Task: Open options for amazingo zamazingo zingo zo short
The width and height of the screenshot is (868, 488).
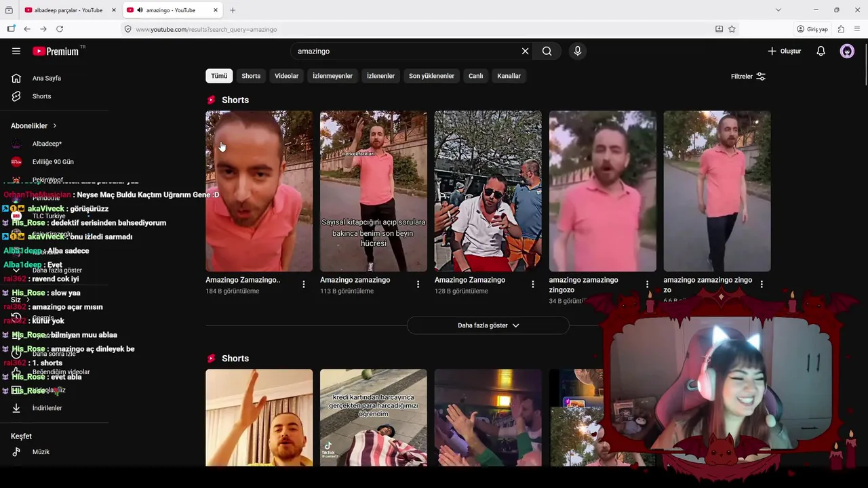Action: pyautogui.click(x=762, y=285)
